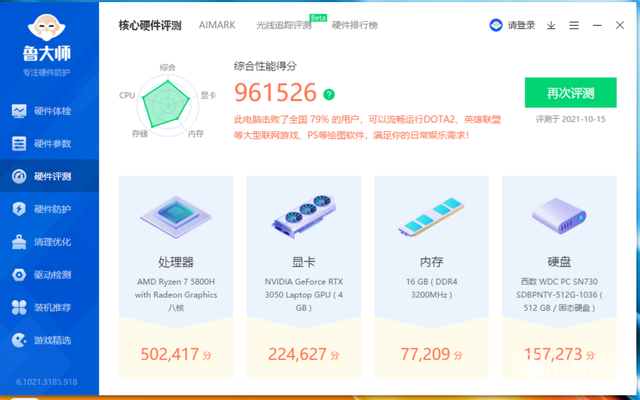
Task: Select the 硬件评测 gauge icon
Action: 19,176
